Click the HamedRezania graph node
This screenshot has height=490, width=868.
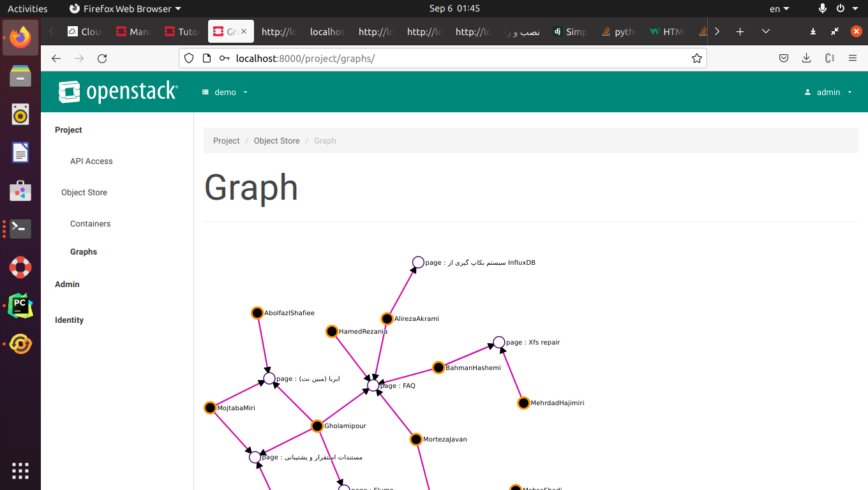(x=332, y=331)
